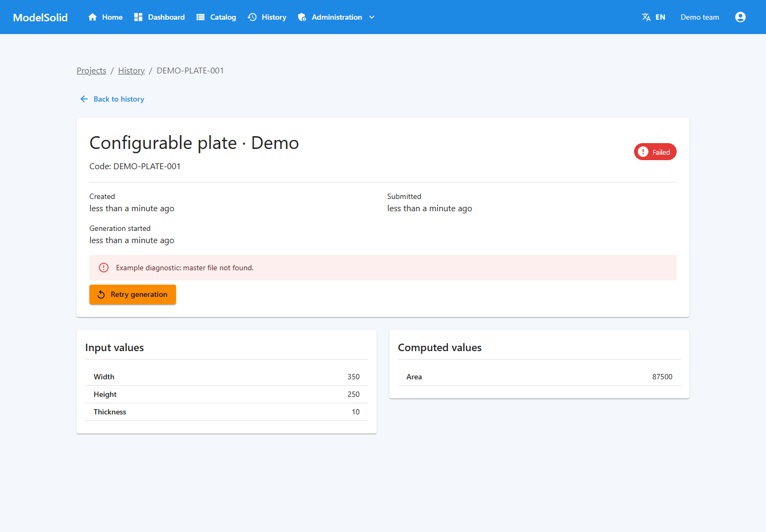The height and width of the screenshot is (532, 766).
Task: Click the retry circular arrow icon
Action: coord(101,295)
